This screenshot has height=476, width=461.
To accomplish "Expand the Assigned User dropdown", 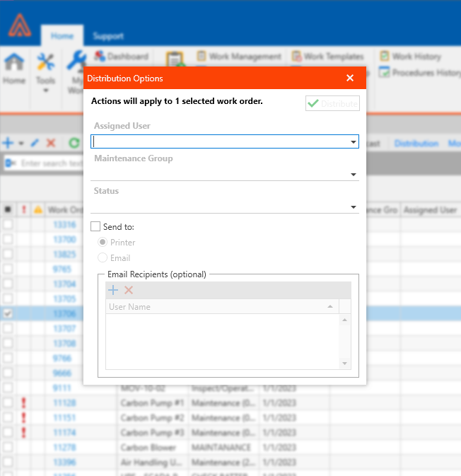I will point(353,142).
